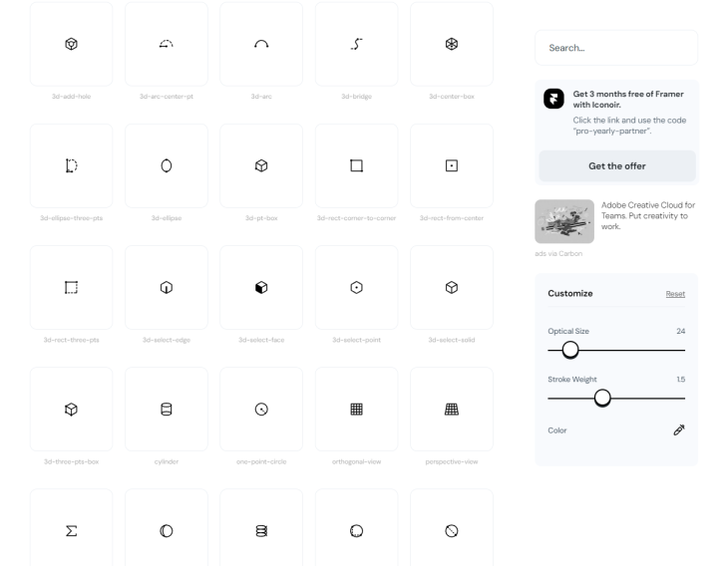The height and width of the screenshot is (566, 728).
Task: Click the 3d-select-edge icon
Action: (167, 287)
